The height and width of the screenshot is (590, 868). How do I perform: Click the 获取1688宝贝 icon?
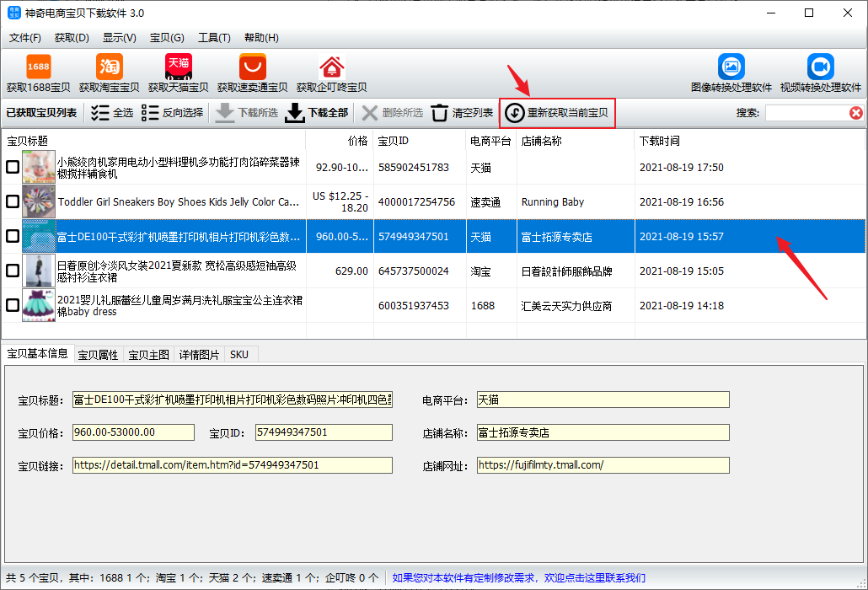[x=38, y=67]
